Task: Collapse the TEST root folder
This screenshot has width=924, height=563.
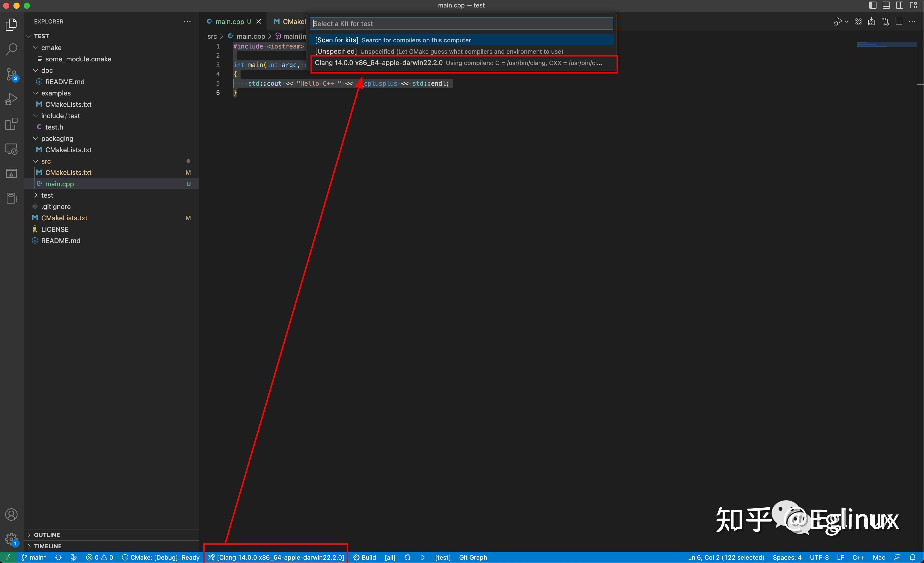Action: point(29,36)
